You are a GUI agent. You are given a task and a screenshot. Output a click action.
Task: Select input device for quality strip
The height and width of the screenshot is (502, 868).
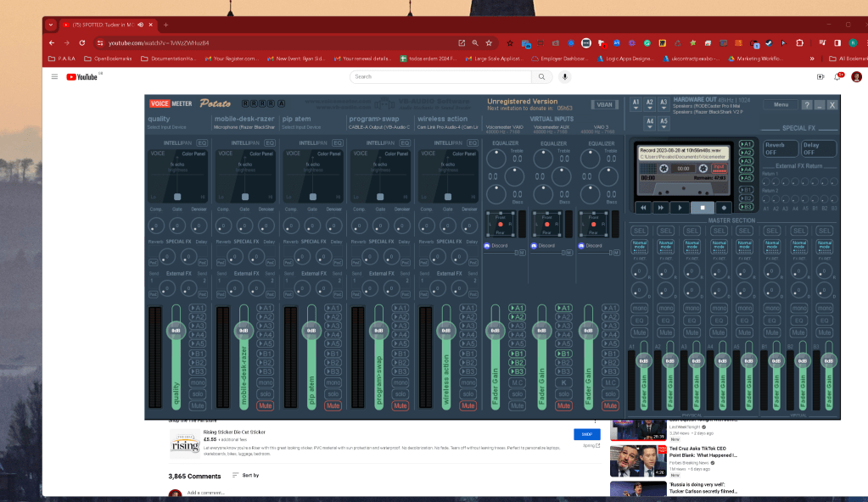(x=166, y=127)
